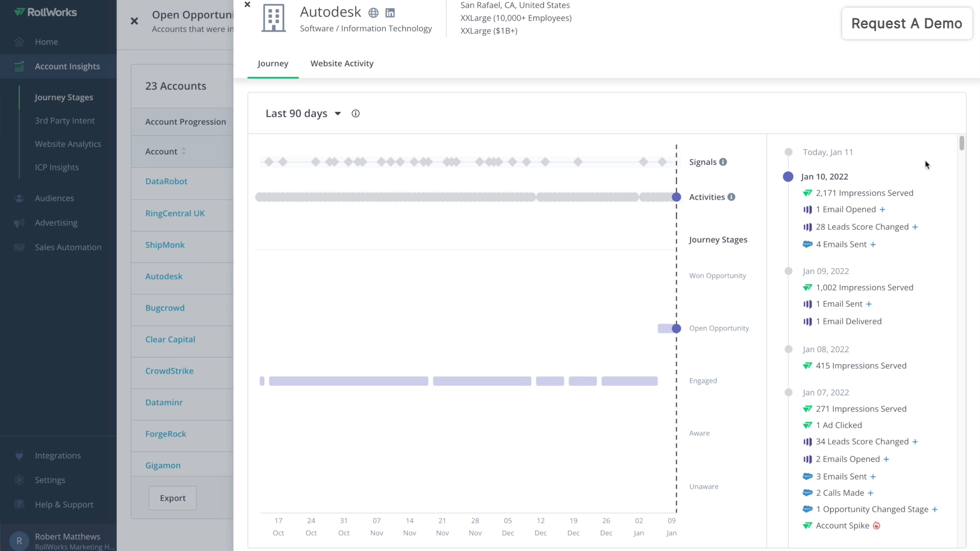
Task: Expand 2 Calls Made details
Action: [x=871, y=493]
